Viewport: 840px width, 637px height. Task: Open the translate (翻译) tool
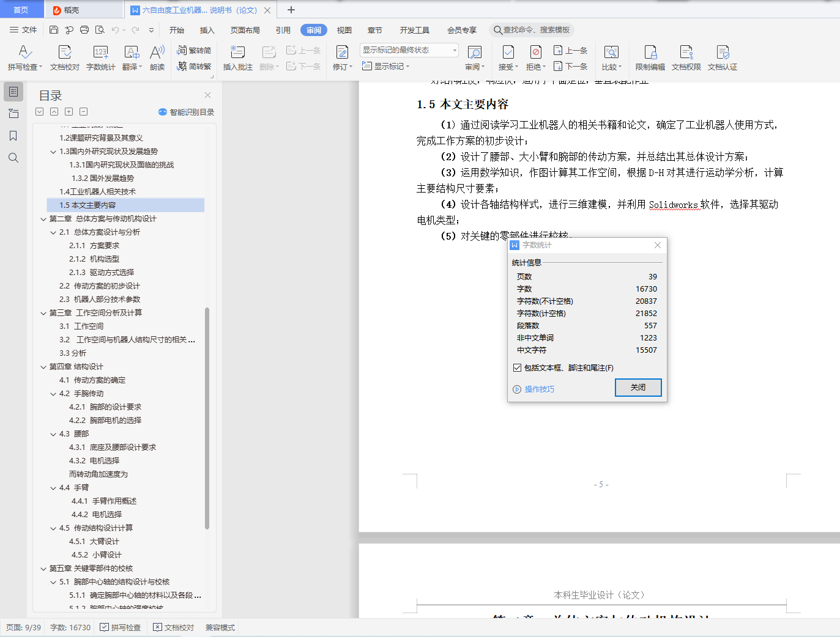coord(132,58)
